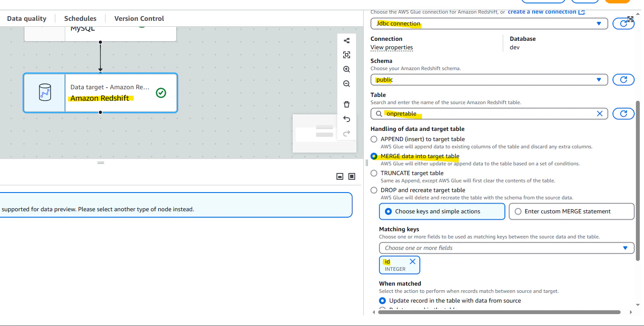Expand the Matching keys fields dropdown
This screenshot has width=644, height=326.
pos(507,248)
